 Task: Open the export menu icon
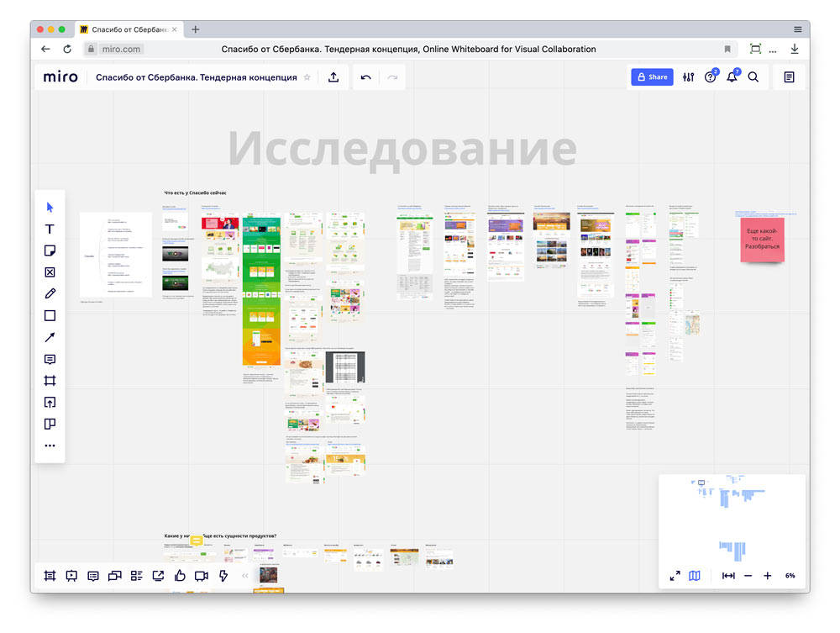pyautogui.click(x=158, y=576)
